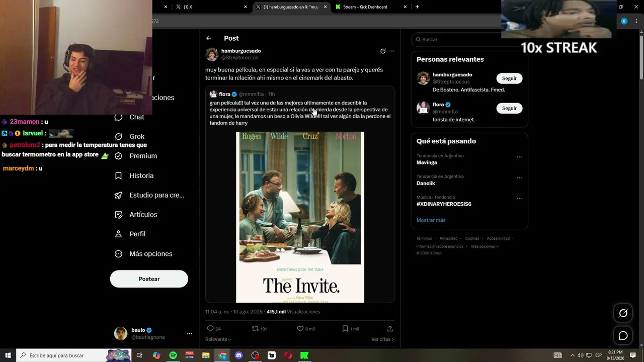
Task: Open baulo account switcher options
Action: pyautogui.click(x=190, y=333)
